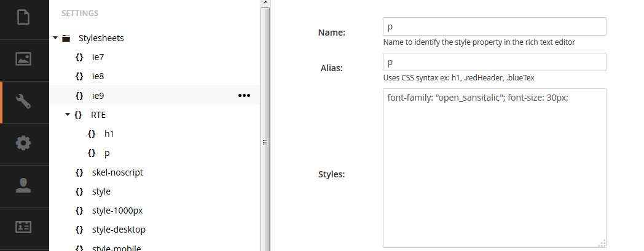Focus the Name input field
Image resolution: width=644 pixels, height=251 pixels.
point(495,26)
